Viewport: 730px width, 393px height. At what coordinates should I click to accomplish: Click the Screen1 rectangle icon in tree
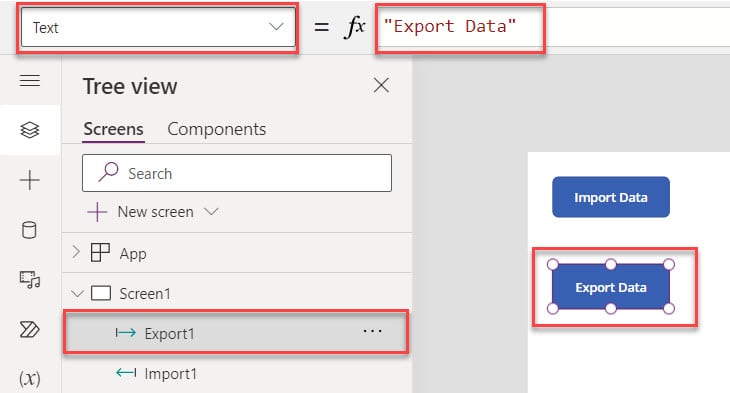tap(101, 293)
